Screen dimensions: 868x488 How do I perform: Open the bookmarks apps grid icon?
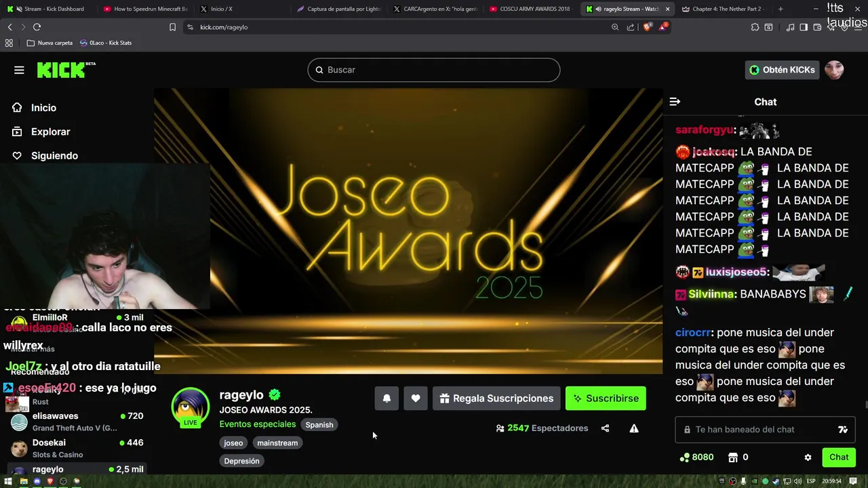point(9,43)
